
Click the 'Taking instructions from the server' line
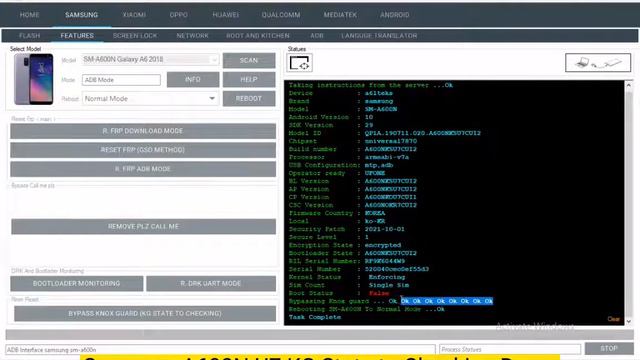click(371, 85)
